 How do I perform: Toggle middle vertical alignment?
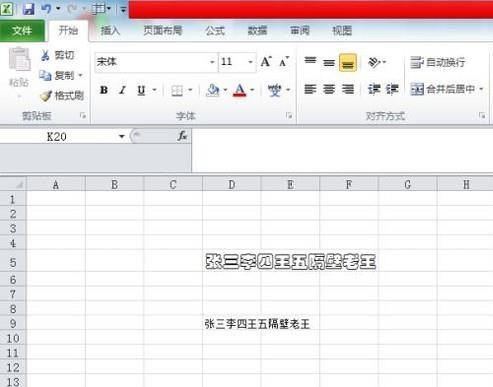point(329,62)
